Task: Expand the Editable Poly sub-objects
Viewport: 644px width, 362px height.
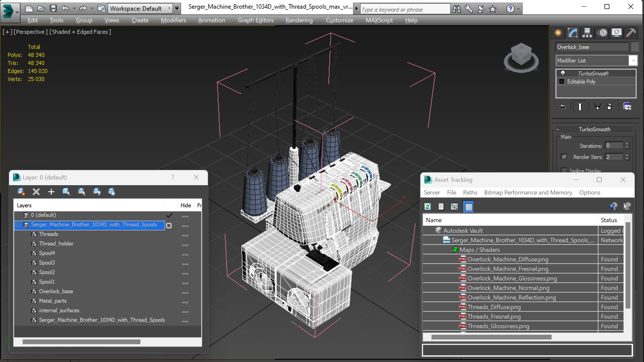Action: [562, 81]
